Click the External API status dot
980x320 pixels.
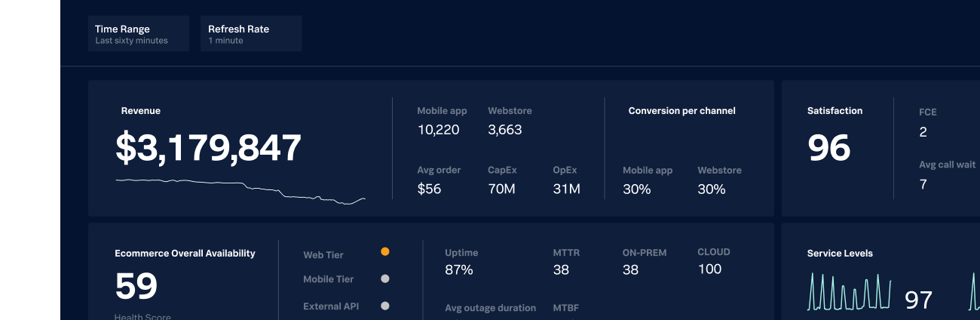click(x=385, y=306)
